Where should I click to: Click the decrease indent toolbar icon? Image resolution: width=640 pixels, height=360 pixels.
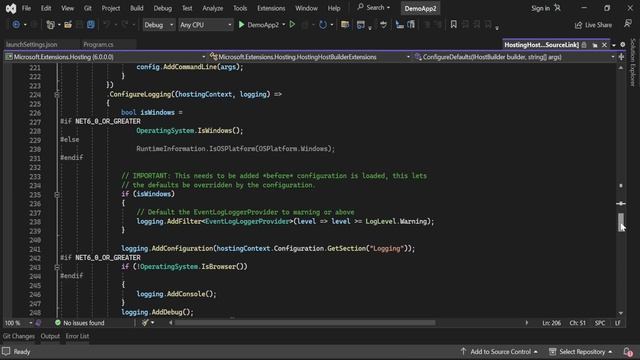(400, 25)
